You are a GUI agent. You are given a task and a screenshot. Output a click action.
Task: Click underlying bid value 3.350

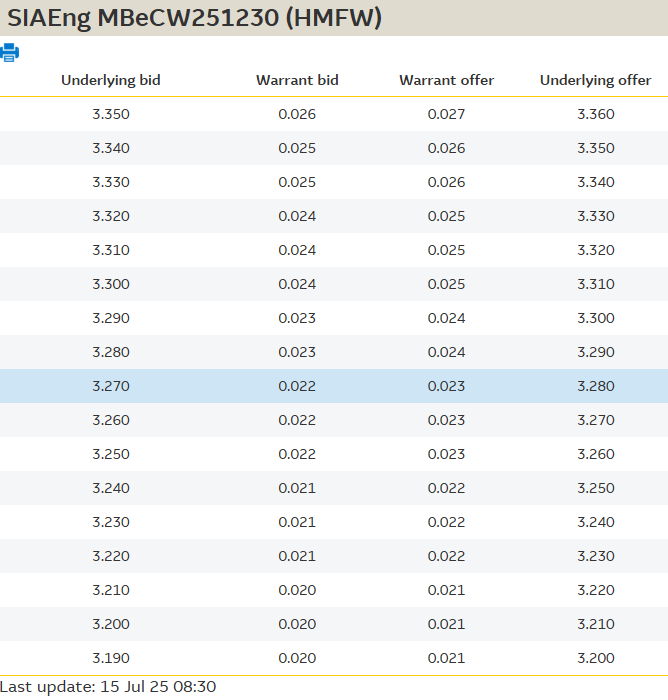point(111,114)
